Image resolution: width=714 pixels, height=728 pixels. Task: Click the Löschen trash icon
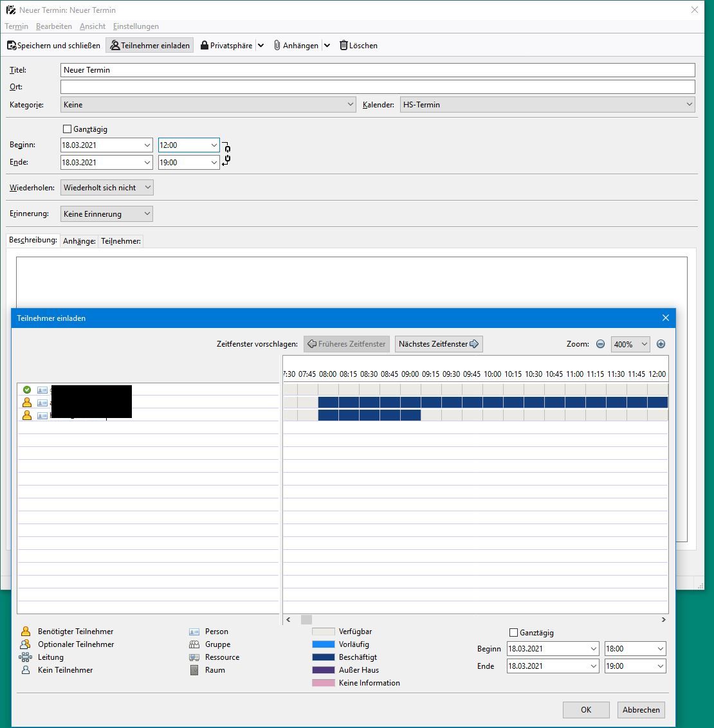343,46
